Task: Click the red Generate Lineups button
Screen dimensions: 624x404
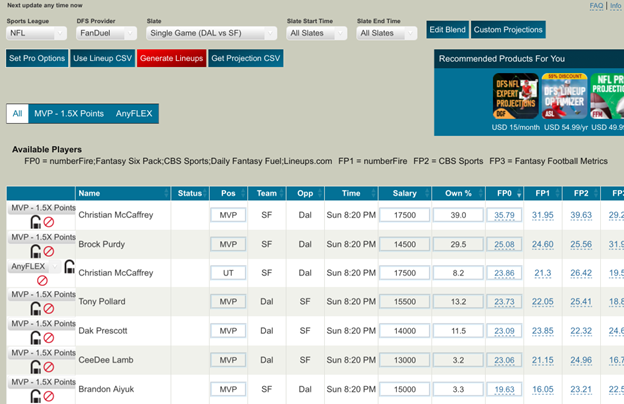Action: pos(172,58)
